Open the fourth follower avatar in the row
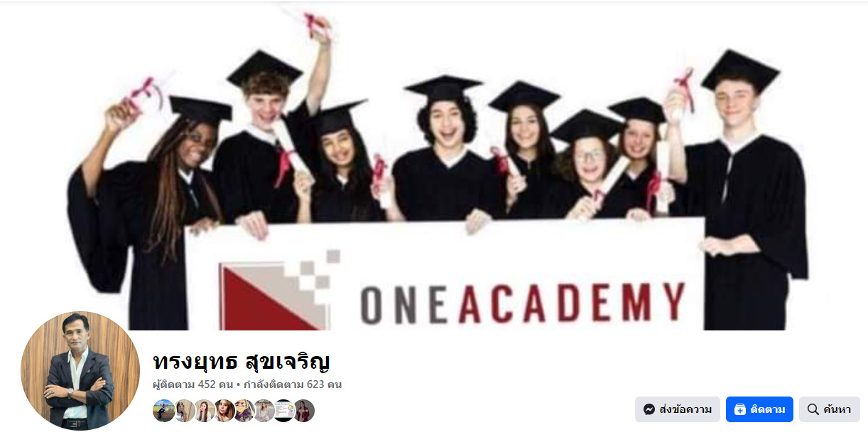The image size is (868, 442). (x=224, y=411)
